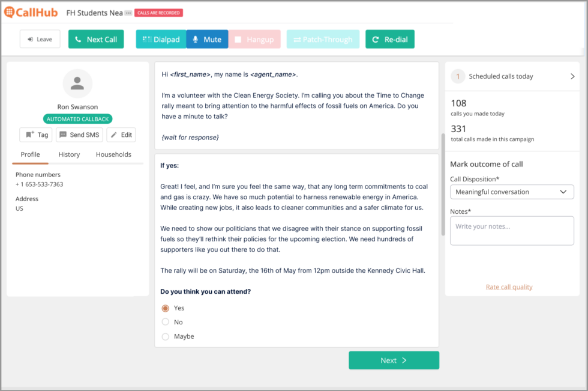Re-dial the contact
Screen dimensions: 588x391
tap(390, 39)
